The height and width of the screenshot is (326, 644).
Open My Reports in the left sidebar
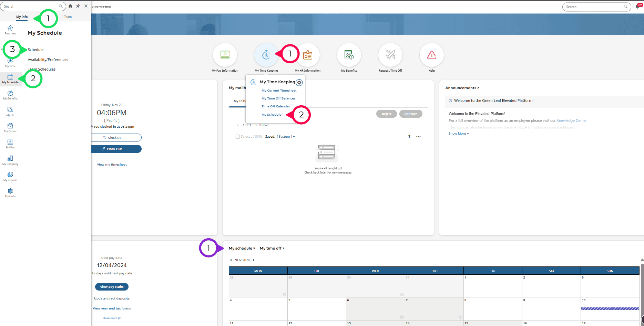point(10,177)
